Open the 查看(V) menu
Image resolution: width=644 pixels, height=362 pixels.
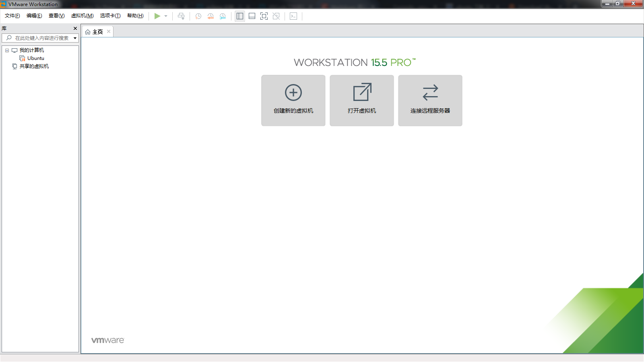tap(57, 16)
